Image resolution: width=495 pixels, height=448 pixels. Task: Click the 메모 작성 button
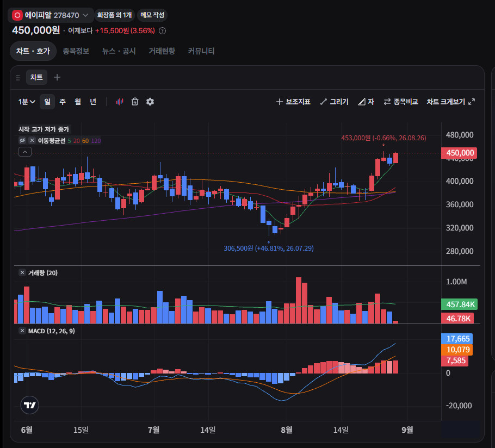click(x=152, y=15)
